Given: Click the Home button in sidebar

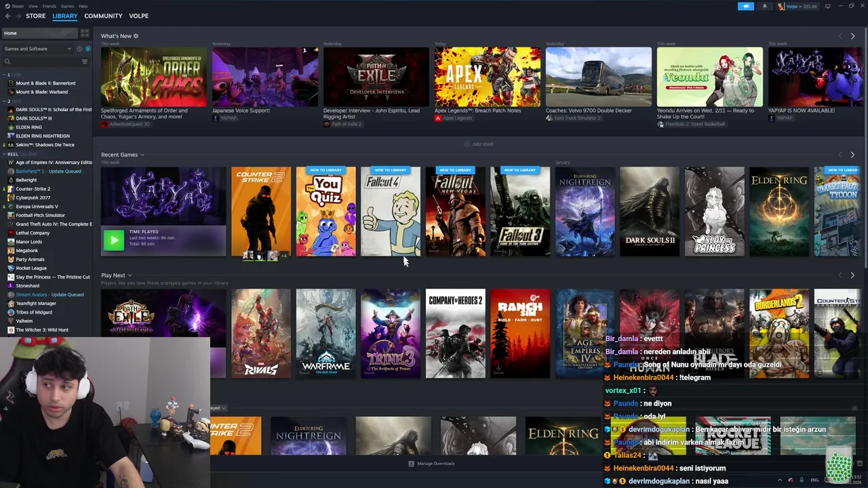Looking at the screenshot, I should coord(39,33).
